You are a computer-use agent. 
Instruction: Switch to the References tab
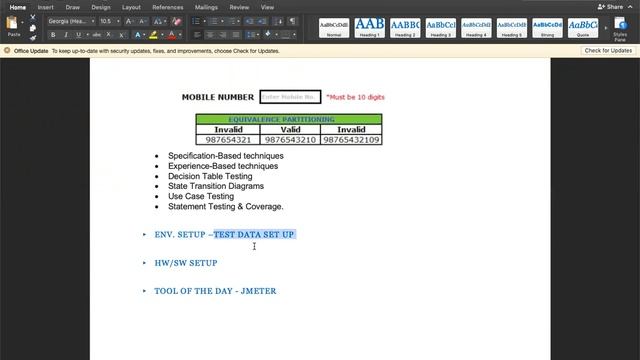pyautogui.click(x=168, y=7)
